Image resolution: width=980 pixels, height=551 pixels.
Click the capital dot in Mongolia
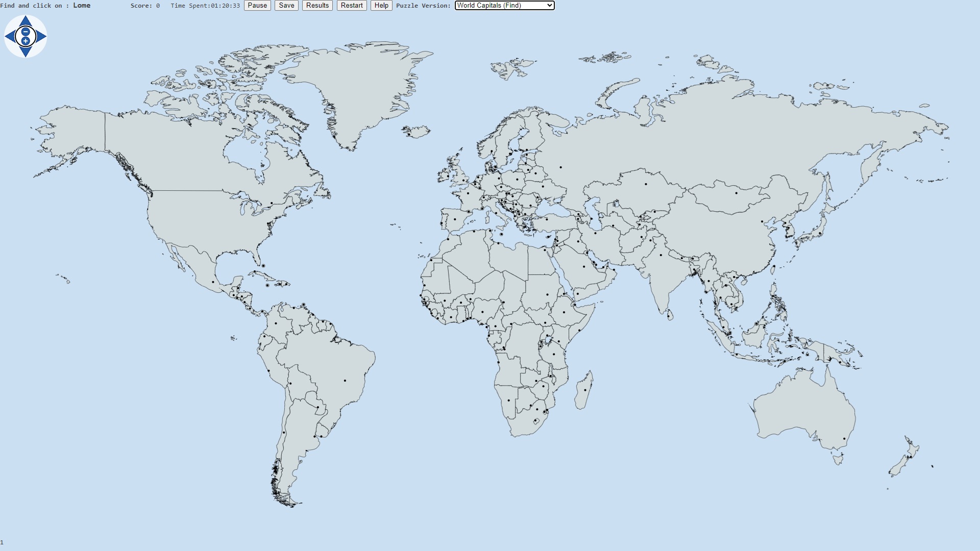point(736,193)
